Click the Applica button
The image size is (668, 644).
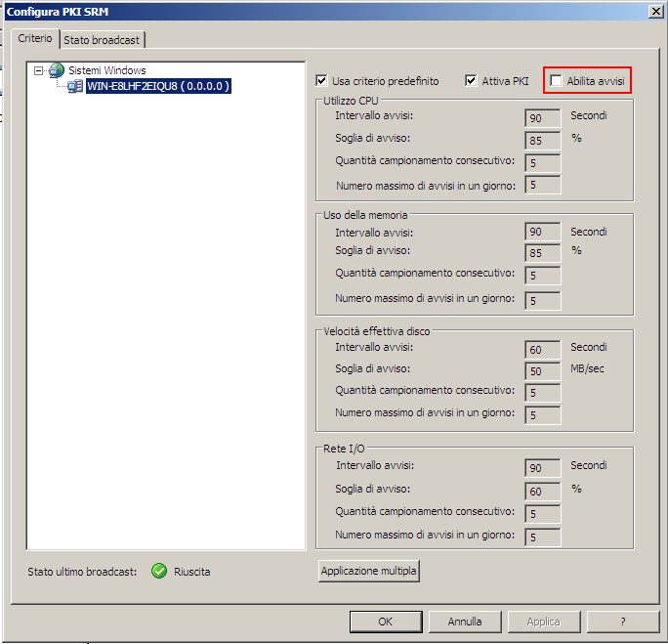544,622
